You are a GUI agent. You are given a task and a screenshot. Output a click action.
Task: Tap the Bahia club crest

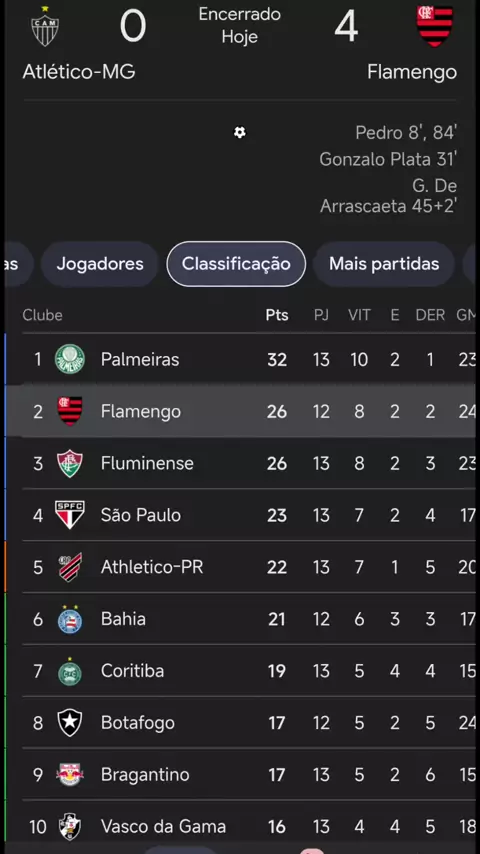[70, 619]
